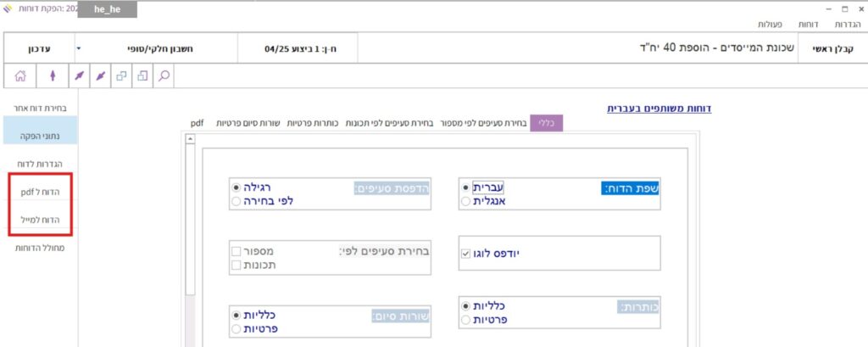Click the scroll-up arrow of the settings panel
Screen dimensions: 868x347
(190, 140)
